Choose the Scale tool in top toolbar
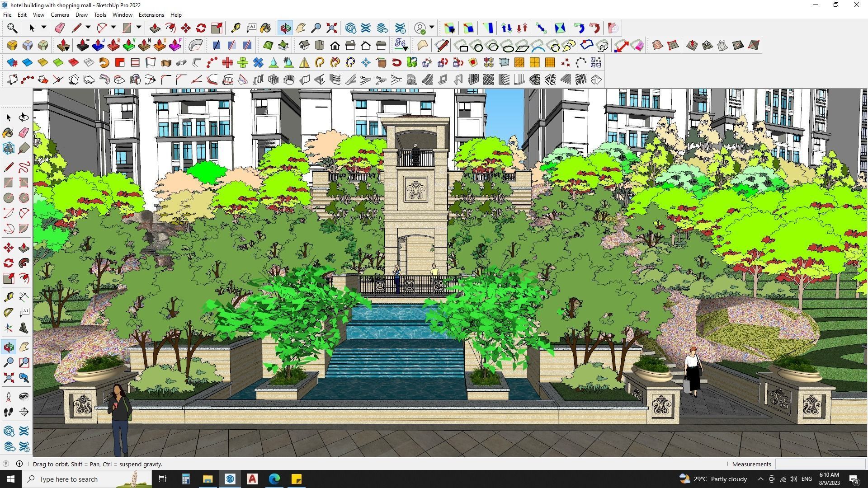Image resolution: width=868 pixels, height=488 pixels. pyautogui.click(x=217, y=28)
